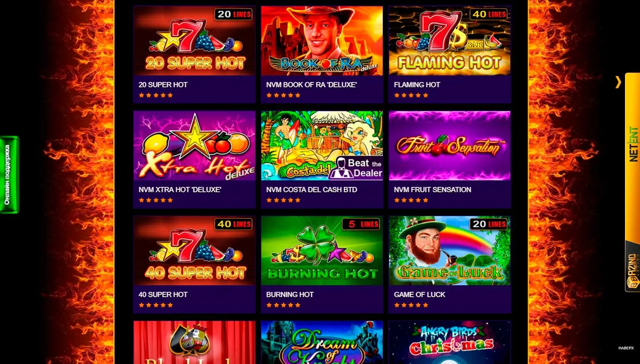This screenshot has height=364, width=640.
Task: Click the НАВЕРХ back-to-top link
Action: point(626,348)
